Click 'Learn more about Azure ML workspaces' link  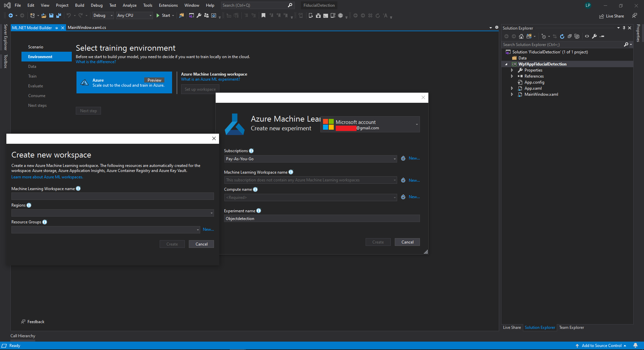click(x=47, y=177)
